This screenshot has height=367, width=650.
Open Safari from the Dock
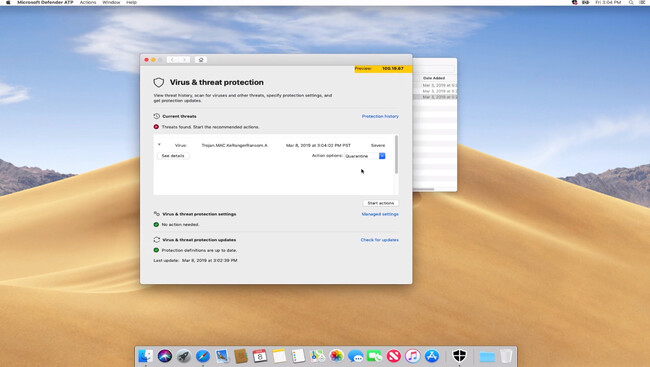coord(203,356)
